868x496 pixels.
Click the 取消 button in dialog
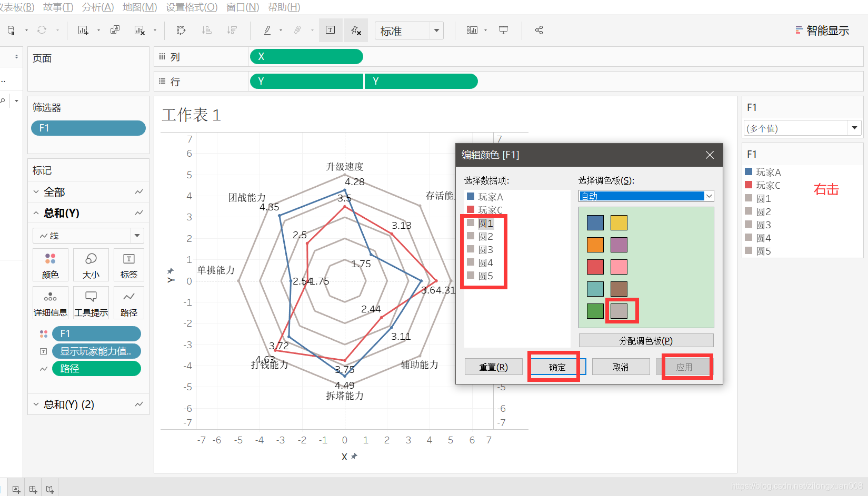(621, 367)
